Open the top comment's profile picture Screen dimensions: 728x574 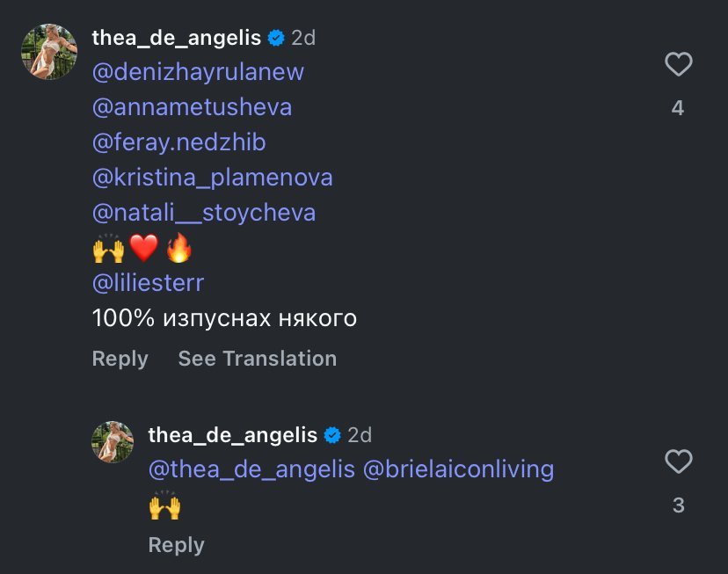pyautogui.click(x=49, y=52)
